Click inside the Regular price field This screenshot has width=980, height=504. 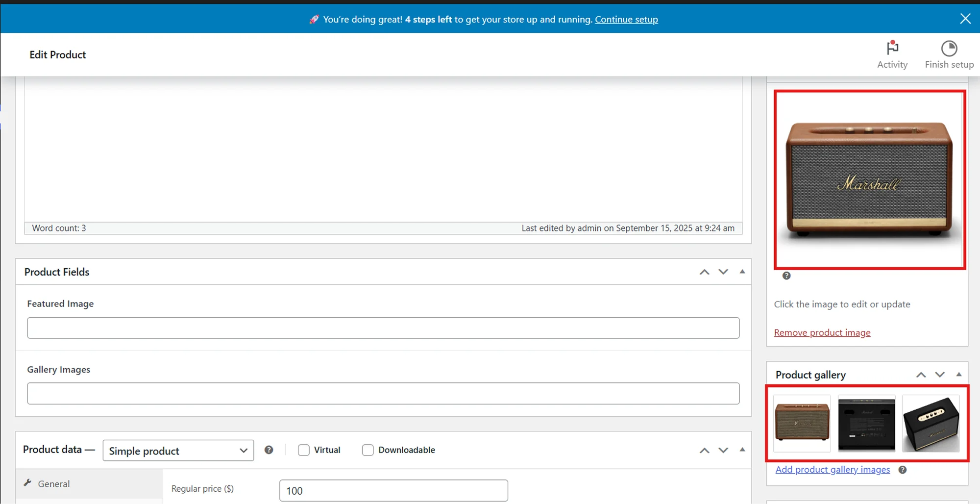[x=393, y=490]
